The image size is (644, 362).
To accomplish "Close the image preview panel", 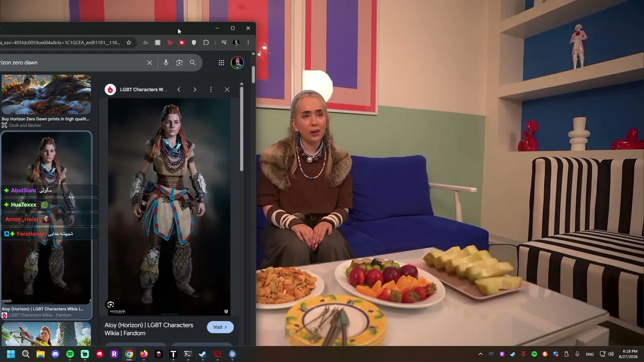I will click(227, 89).
